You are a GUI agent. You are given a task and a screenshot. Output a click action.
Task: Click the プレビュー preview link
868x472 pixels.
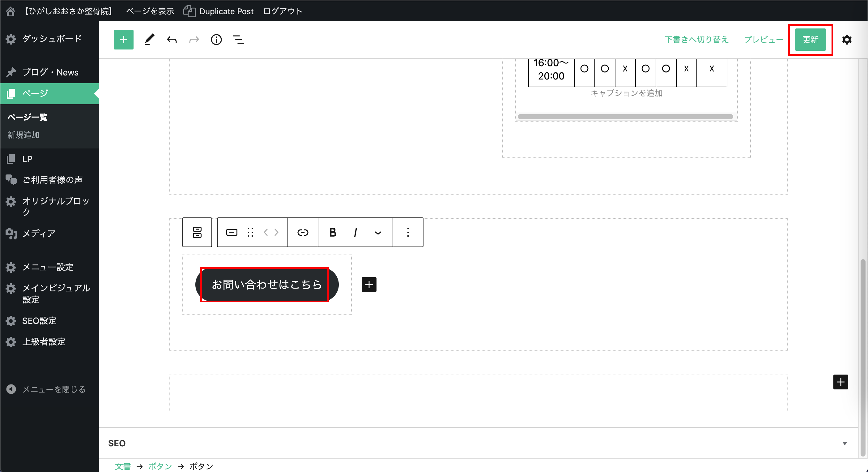tap(764, 40)
